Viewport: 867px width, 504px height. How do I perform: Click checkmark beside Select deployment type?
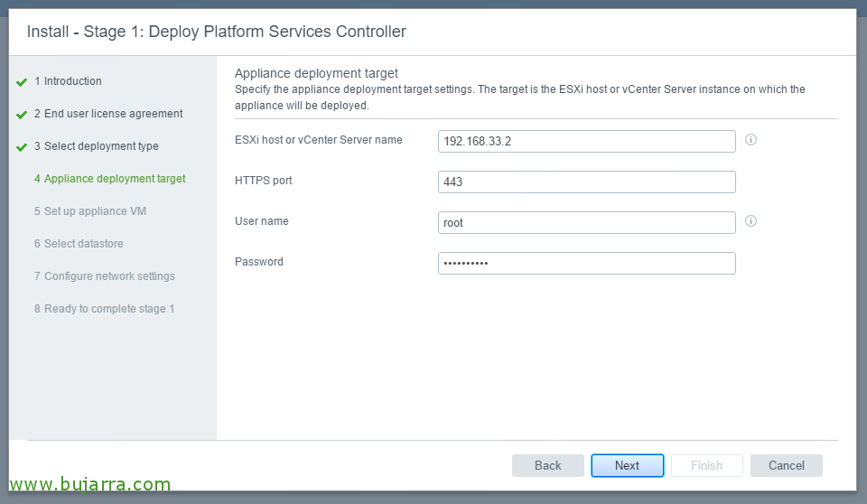click(22, 147)
